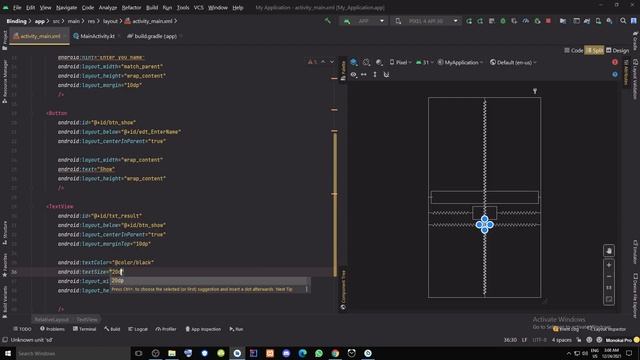Click the Profiler gauge icon in toolbar
The height and width of the screenshot is (360, 640).
click(526, 21)
